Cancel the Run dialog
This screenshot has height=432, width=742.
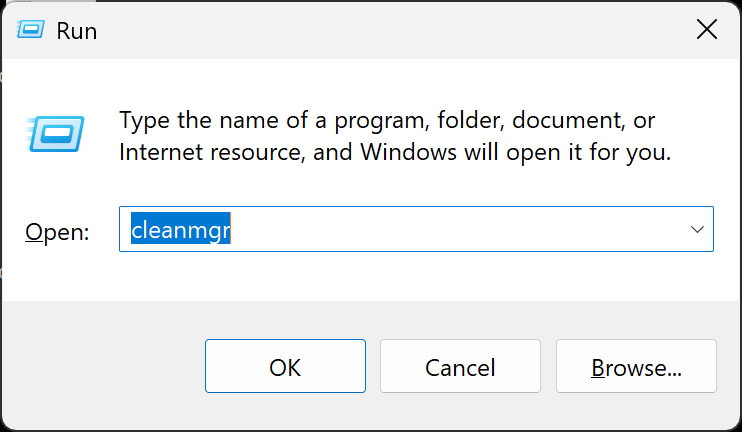tap(460, 367)
